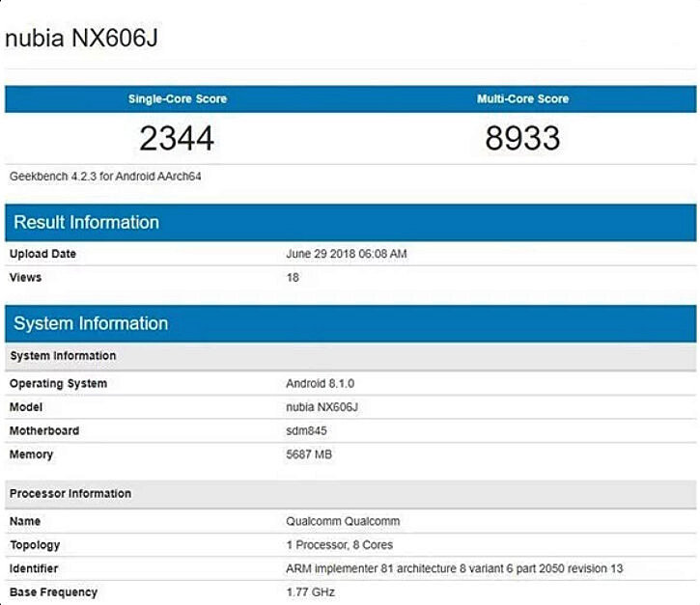
Task: Click the Identifier label
Action: click(34, 568)
